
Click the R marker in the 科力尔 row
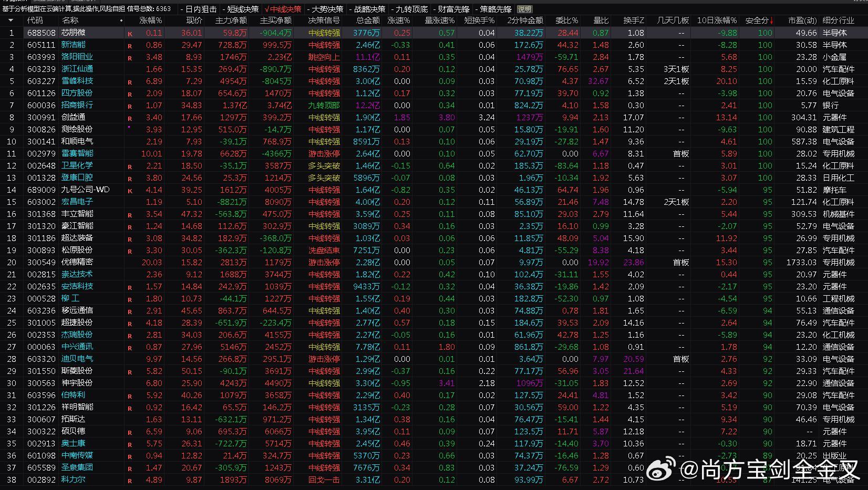tap(130, 481)
